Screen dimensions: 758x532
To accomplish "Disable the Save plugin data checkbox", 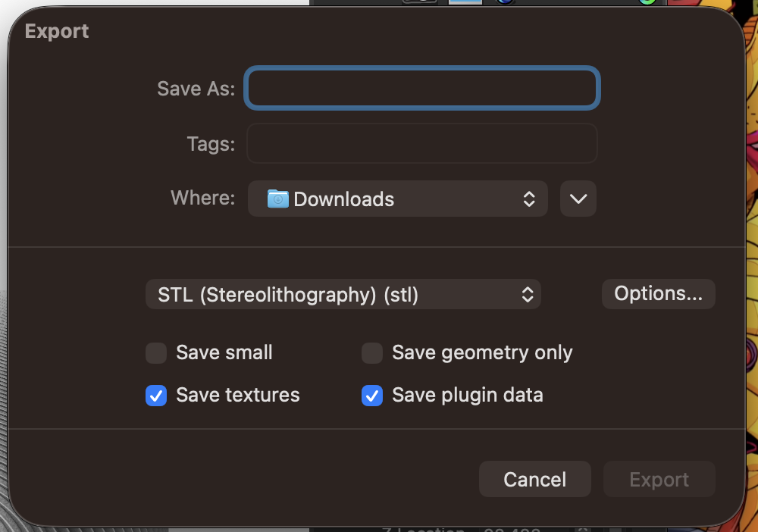I will click(372, 396).
